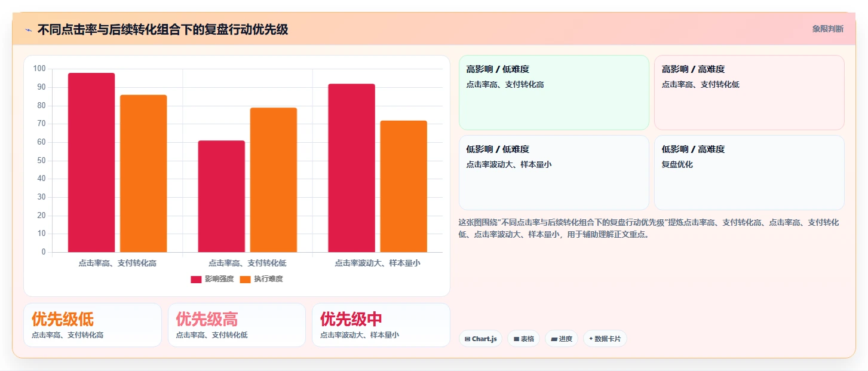Click the Chart.js tag icon
Image resolution: width=868 pixels, height=371 pixels.
467,339
